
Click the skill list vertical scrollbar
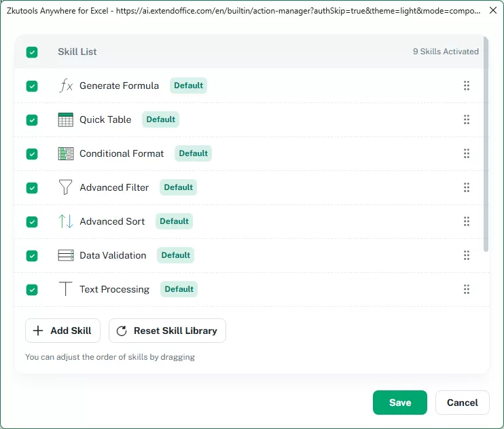(x=486, y=144)
